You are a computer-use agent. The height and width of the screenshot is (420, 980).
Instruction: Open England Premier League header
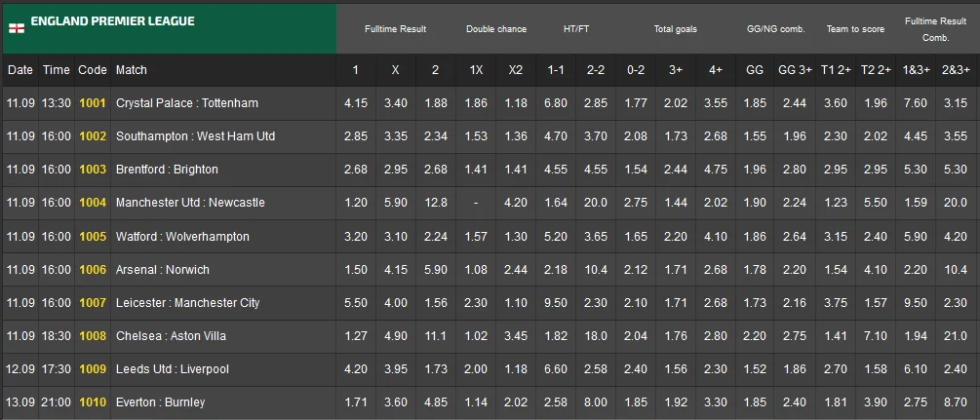112,21
